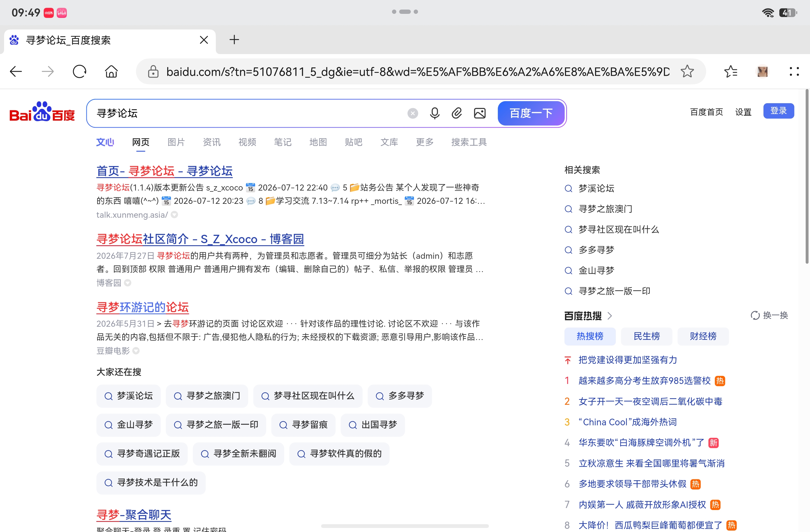Select the 财经榜 tab
This screenshot has height=532, width=810.
pos(703,337)
